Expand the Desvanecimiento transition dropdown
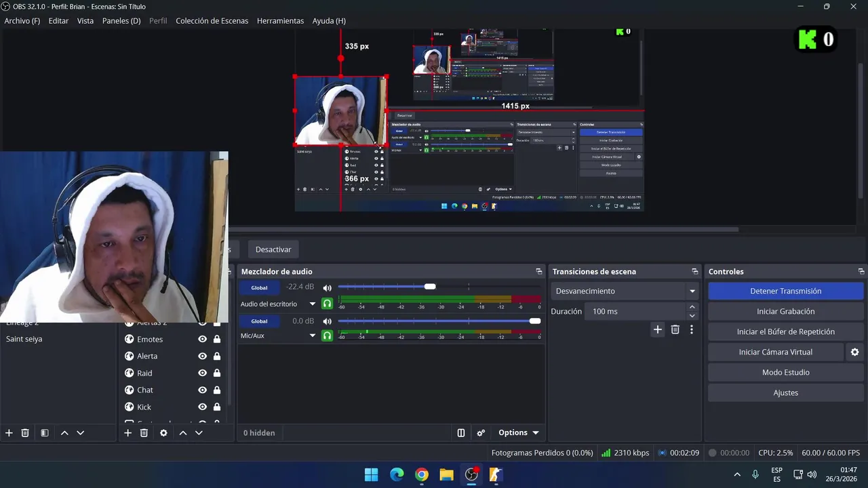Image resolution: width=868 pixels, height=488 pixels. click(692, 291)
